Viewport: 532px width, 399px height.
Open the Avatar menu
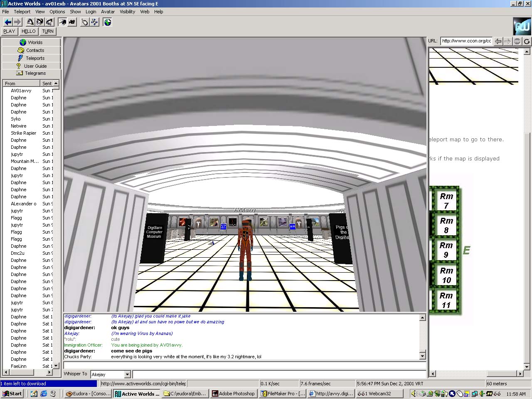108,12
